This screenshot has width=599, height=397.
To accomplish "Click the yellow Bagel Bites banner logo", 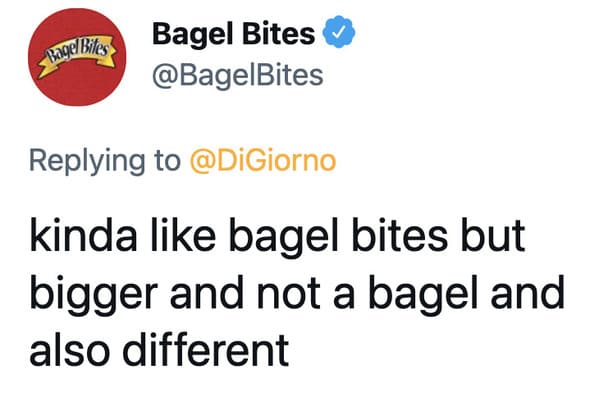I will click(x=77, y=55).
